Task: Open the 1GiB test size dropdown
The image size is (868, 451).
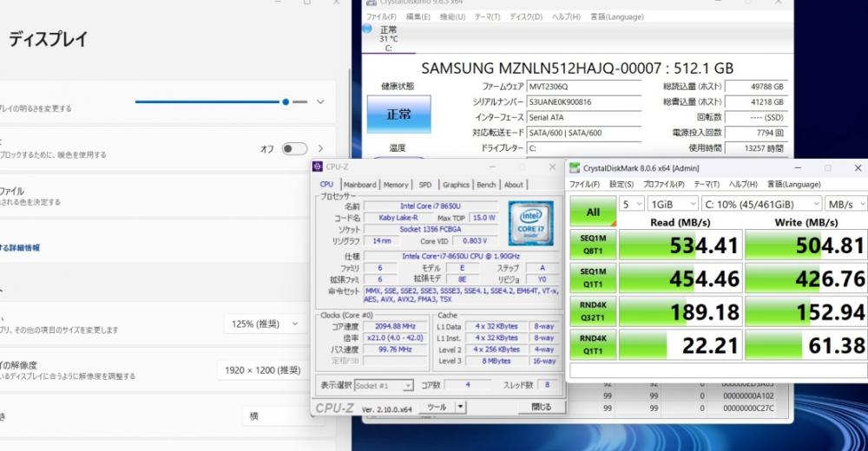Action: tap(673, 204)
